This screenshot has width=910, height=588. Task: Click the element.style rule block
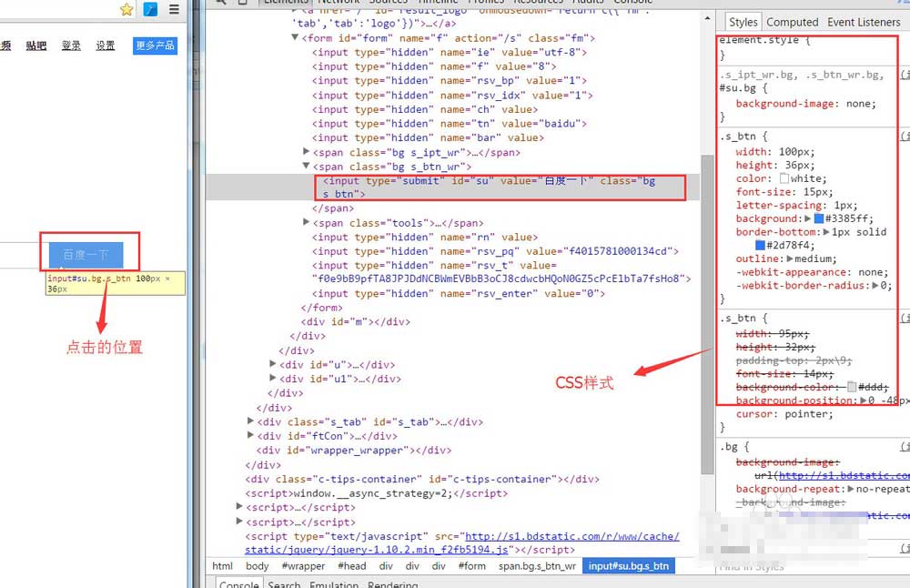tap(806, 48)
